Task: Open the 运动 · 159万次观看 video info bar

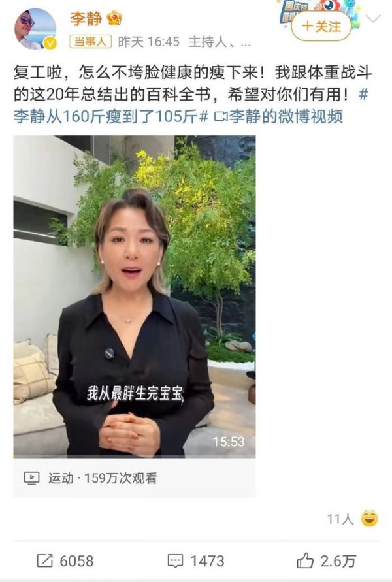Action: coord(135,477)
